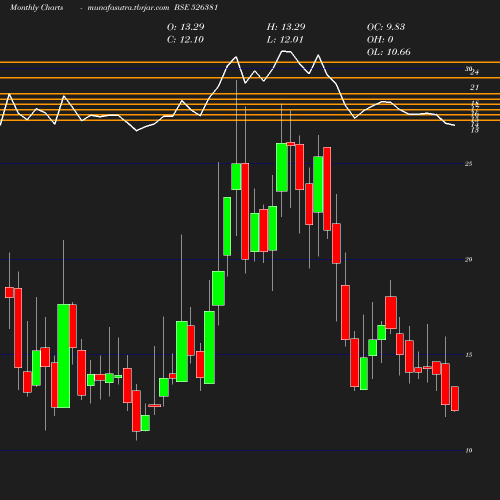Click the 'OH: 0' value
Screen dimensions: 500x500
(380, 39)
